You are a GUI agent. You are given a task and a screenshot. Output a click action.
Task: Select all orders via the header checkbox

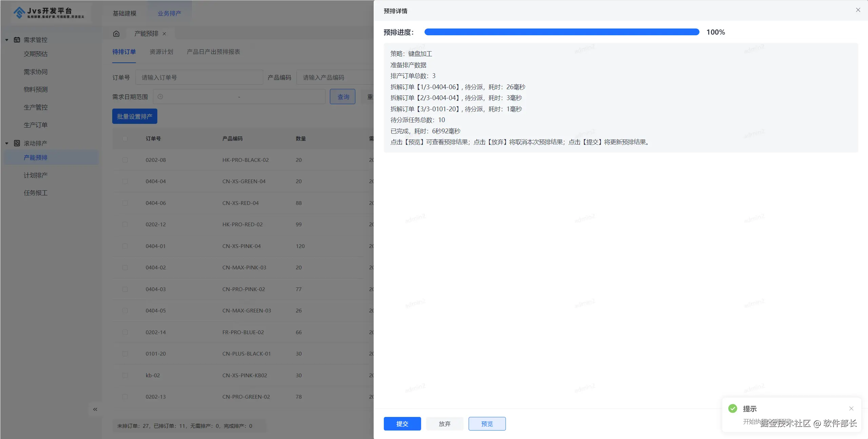(x=125, y=138)
